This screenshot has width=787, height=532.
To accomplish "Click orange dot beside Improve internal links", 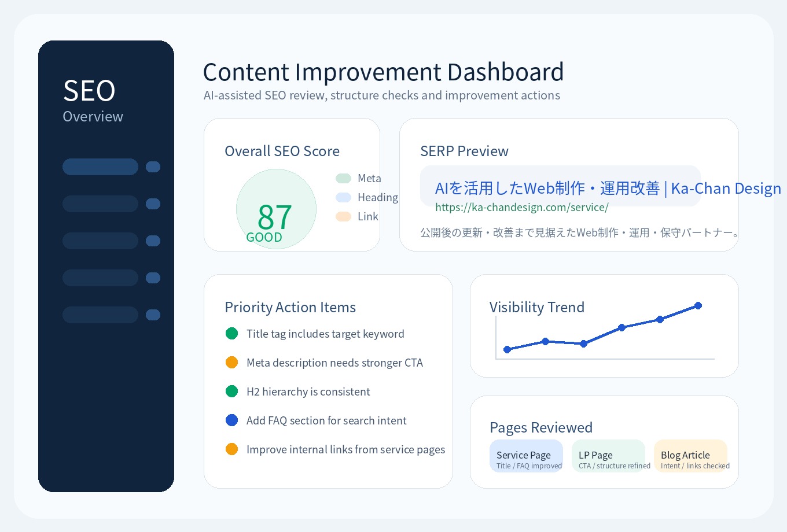I will [231, 449].
